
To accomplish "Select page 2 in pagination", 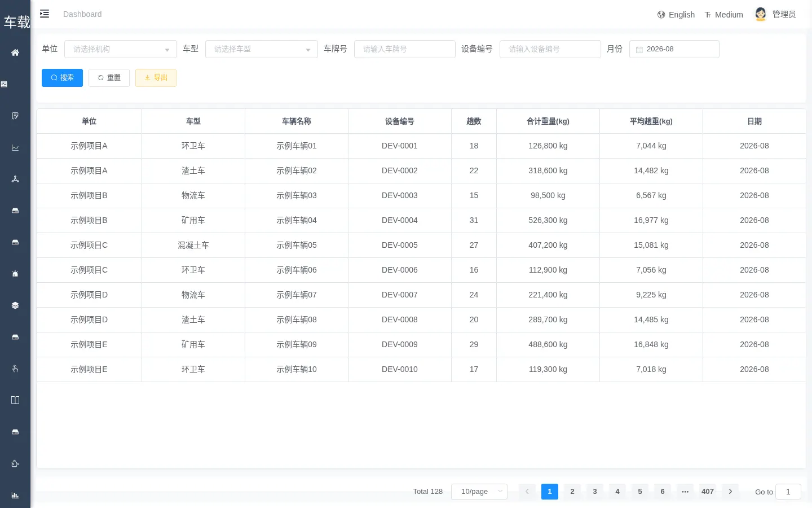I will click(572, 492).
